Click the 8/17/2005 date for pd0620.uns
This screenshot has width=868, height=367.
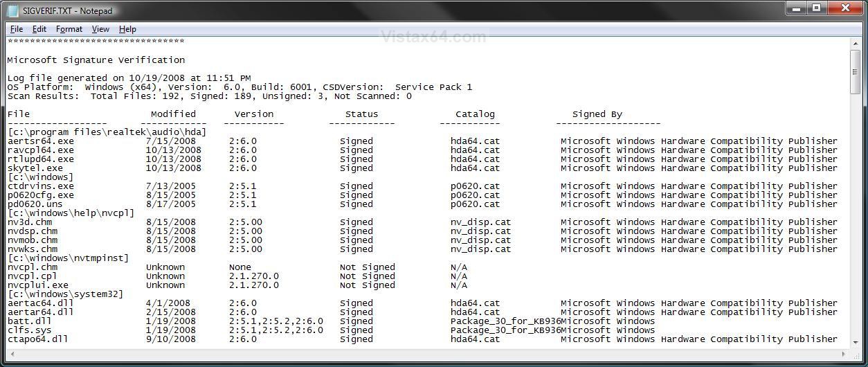(170, 204)
